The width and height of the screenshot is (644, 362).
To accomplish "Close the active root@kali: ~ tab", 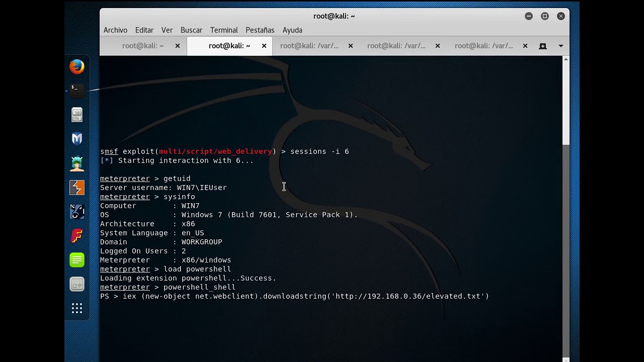I will pyautogui.click(x=264, y=46).
